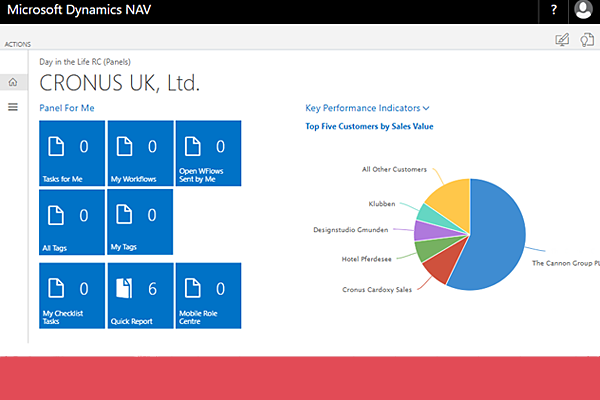Open the My Tags tile

click(140, 222)
